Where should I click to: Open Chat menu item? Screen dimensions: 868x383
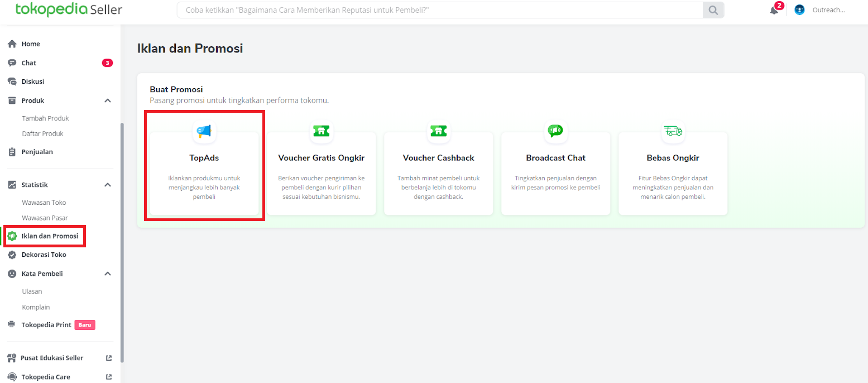pyautogui.click(x=29, y=63)
